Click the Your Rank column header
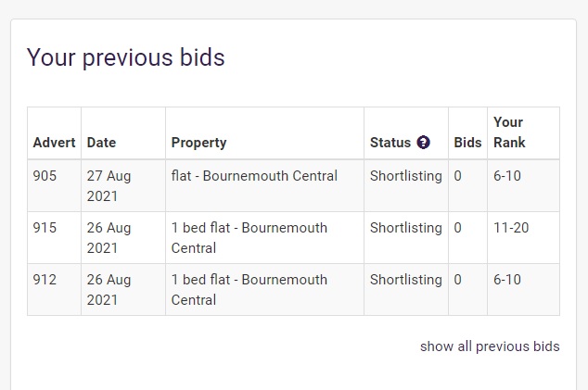 [x=509, y=132]
